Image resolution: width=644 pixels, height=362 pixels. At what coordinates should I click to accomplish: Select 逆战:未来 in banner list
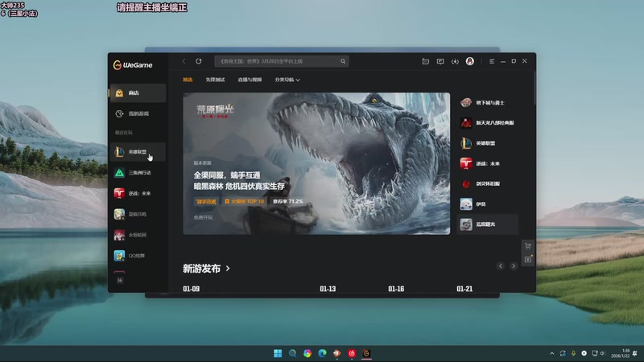pos(488,163)
